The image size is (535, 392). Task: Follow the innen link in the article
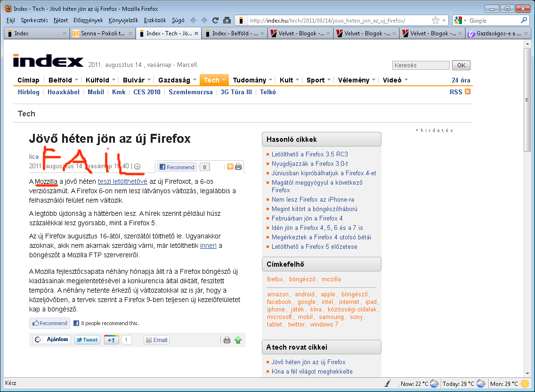pyautogui.click(x=208, y=245)
